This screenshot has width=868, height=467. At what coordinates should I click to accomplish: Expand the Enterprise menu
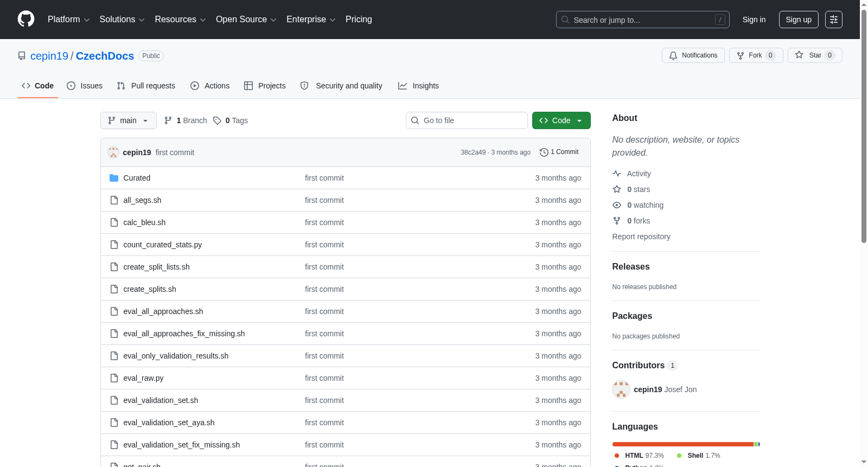(311, 20)
